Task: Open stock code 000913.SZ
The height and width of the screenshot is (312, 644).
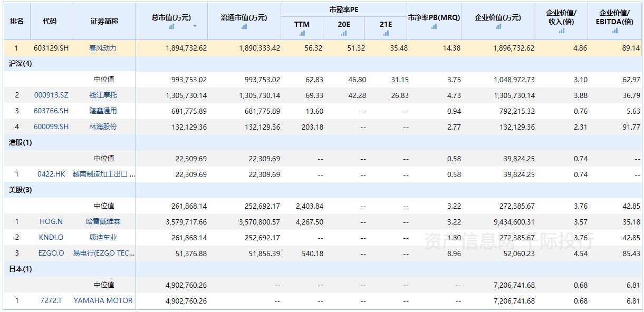Action: pyautogui.click(x=51, y=95)
